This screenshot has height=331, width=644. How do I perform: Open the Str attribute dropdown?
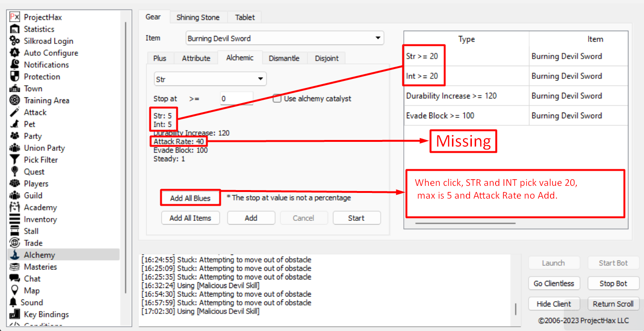click(210, 79)
